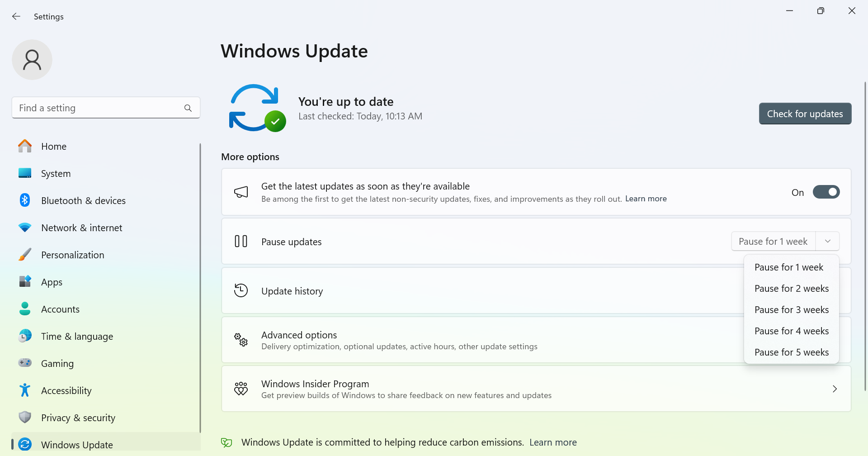Restore down the Settings window

pos(821,11)
